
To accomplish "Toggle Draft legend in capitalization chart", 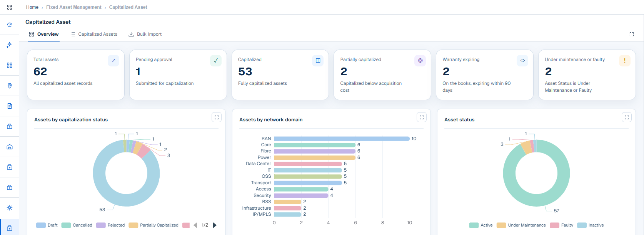I will point(47,225).
